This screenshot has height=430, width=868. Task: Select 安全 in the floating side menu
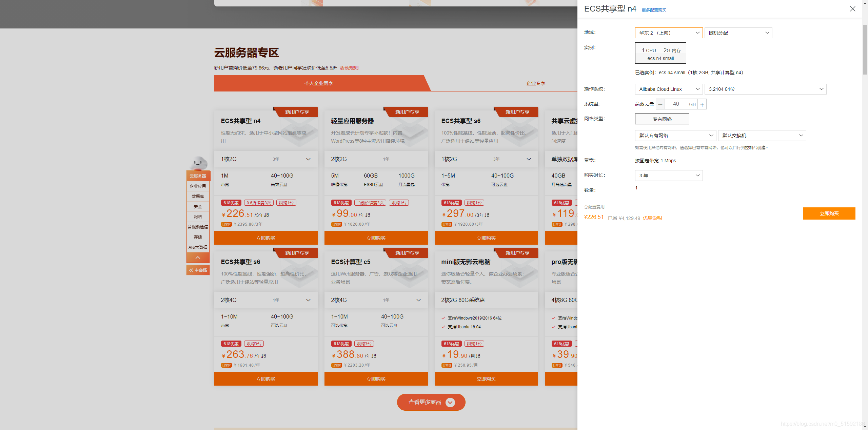(x=198, y=206)
